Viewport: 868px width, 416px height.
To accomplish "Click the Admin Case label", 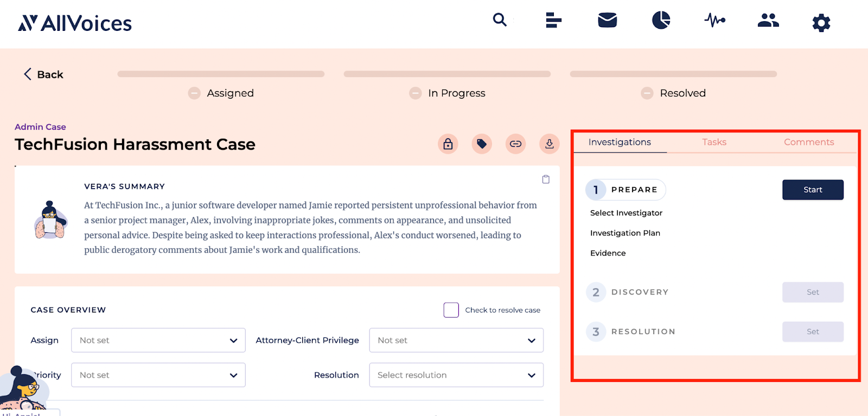I will [x=40, y=127].
